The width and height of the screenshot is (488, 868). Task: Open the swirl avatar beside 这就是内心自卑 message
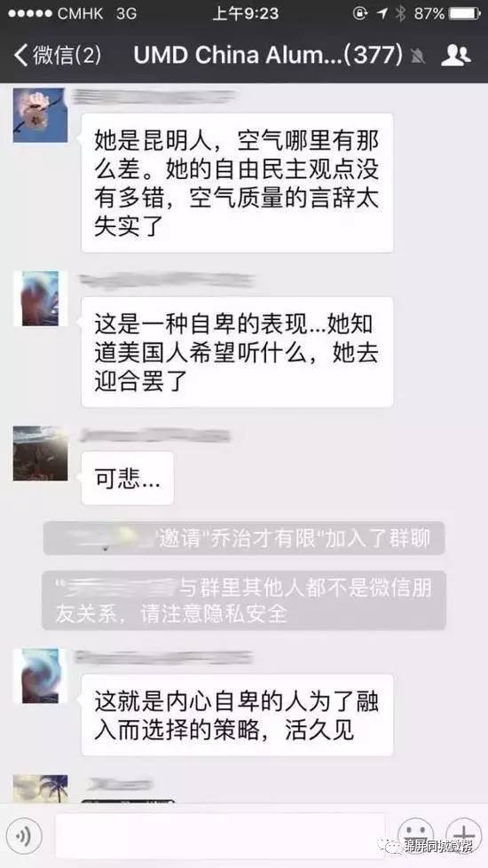pos(41,676)
